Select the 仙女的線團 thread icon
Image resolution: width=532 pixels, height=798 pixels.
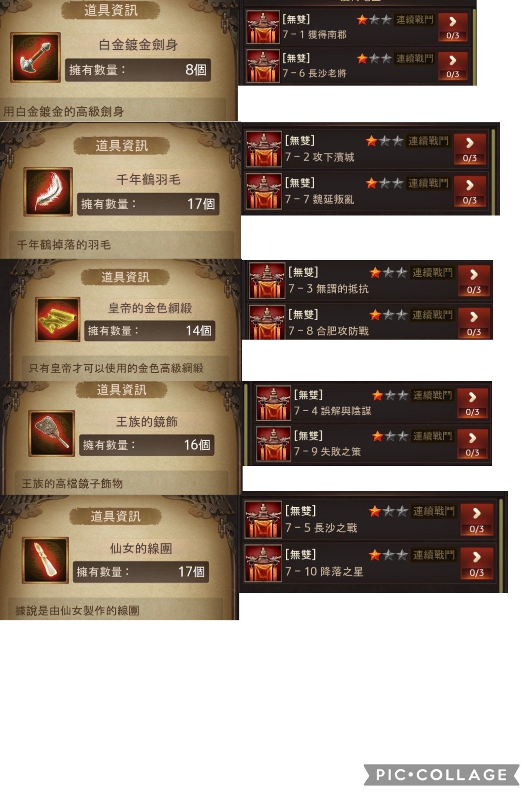point(45,560)
